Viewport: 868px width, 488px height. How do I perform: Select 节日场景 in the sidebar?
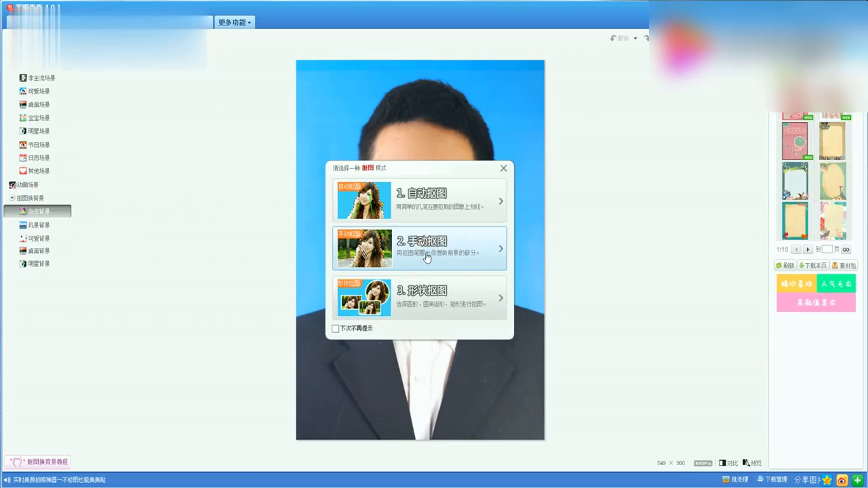pyautogui.click(x=34, y=145)
